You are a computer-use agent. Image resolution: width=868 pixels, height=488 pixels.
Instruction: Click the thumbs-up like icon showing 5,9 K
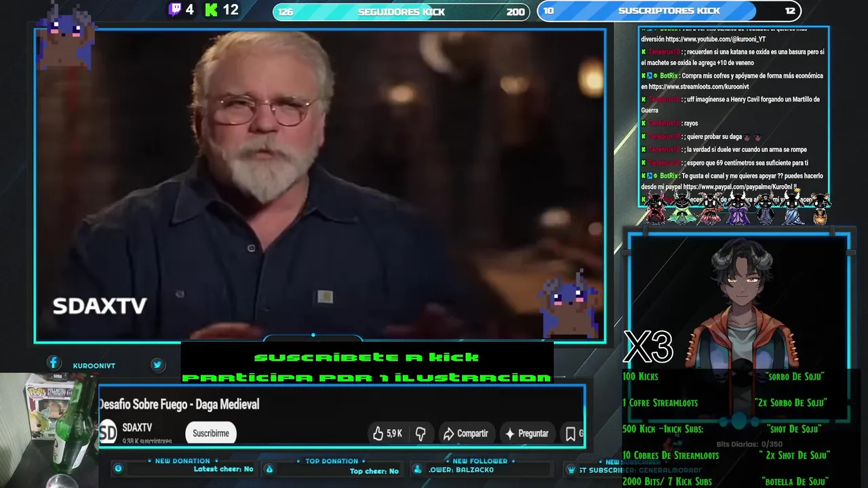(x=378, y=433)
